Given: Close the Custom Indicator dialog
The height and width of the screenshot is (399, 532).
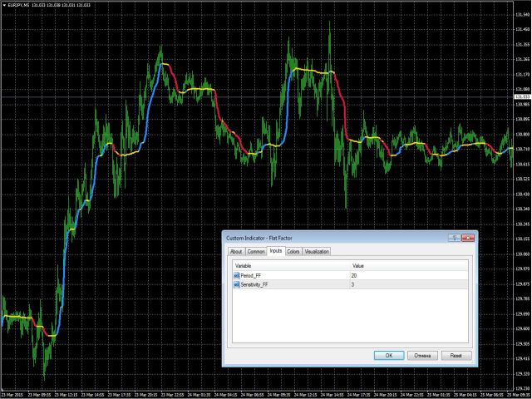Looking at the screenshot, I should (x=468, y=238).
